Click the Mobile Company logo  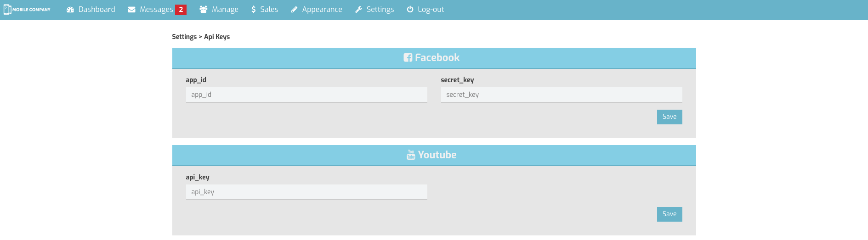pos(27,10)
